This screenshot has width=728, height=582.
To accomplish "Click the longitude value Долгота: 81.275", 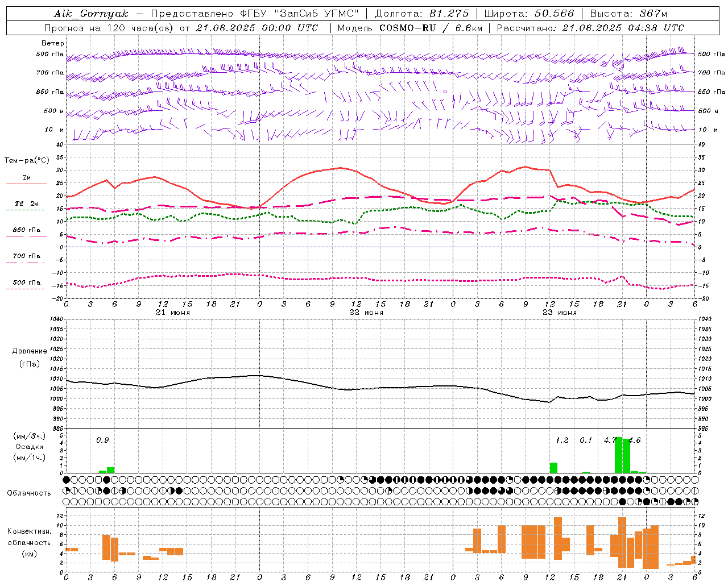I will pyautogui.click(x=422, y=14).
